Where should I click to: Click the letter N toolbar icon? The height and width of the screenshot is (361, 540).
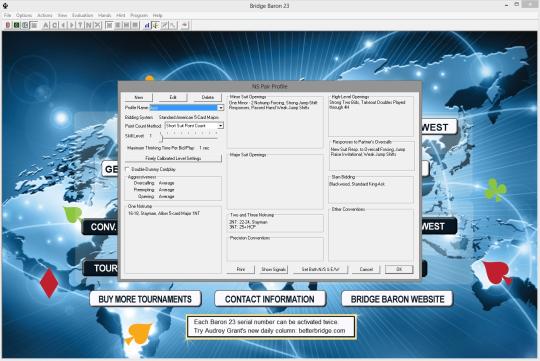(89, 25)
